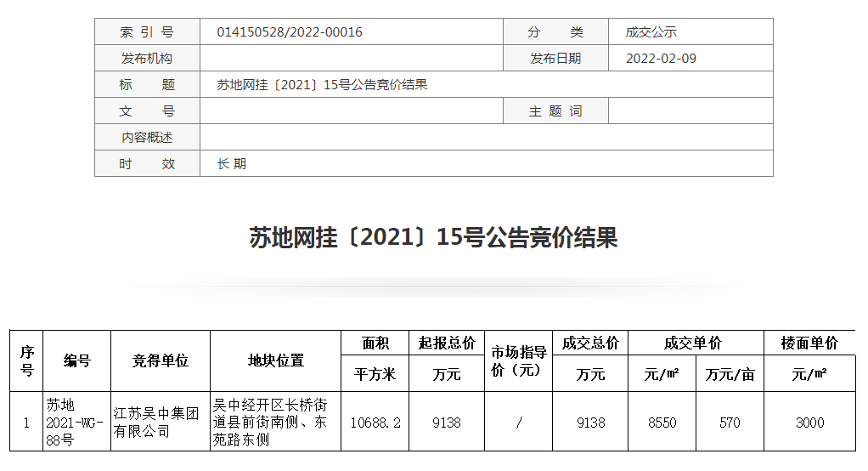Click the 楼面单价 column header
This screenshot has height=471, width=868.
click(x=809, y=343)
